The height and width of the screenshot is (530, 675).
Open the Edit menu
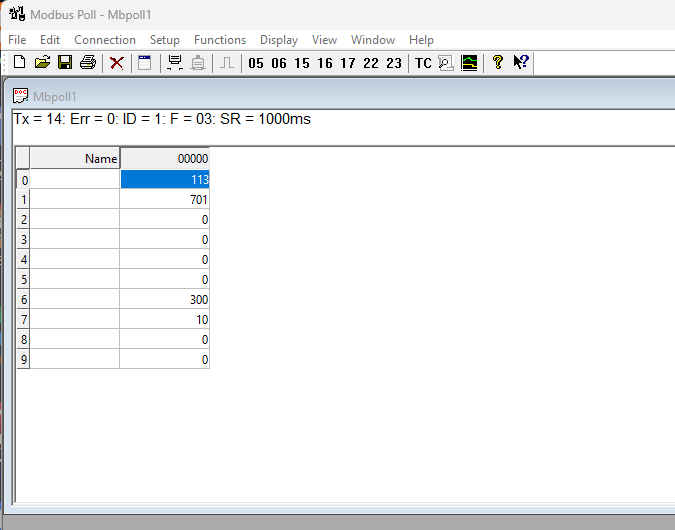pos(50,40)
